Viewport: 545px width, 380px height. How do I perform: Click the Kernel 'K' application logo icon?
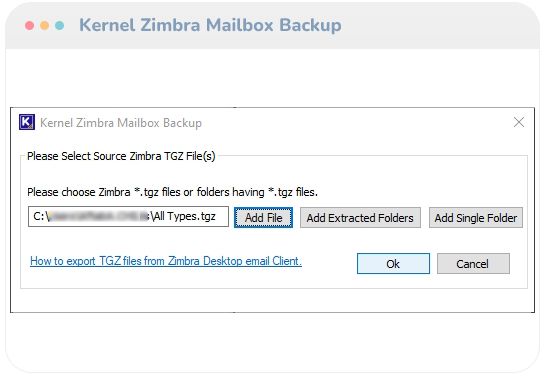tap(27, 122)
